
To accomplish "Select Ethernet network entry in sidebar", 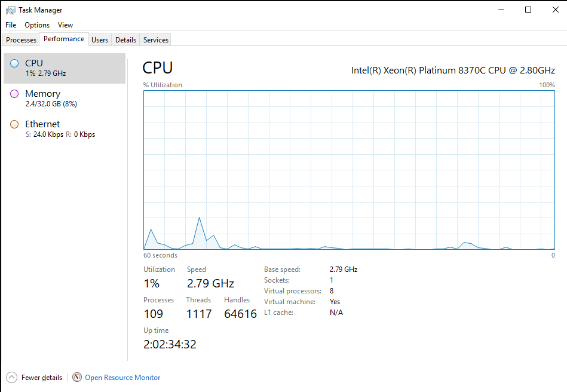I will pyautogui.click(x=65, y=129).
